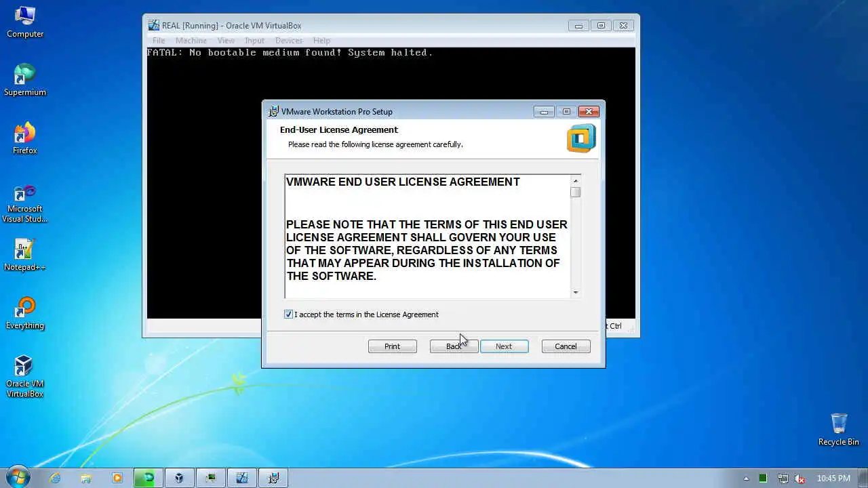Click Show desktop button at taskbar end
Viewport: 868px width, 488px height.
tap(863, 478)
